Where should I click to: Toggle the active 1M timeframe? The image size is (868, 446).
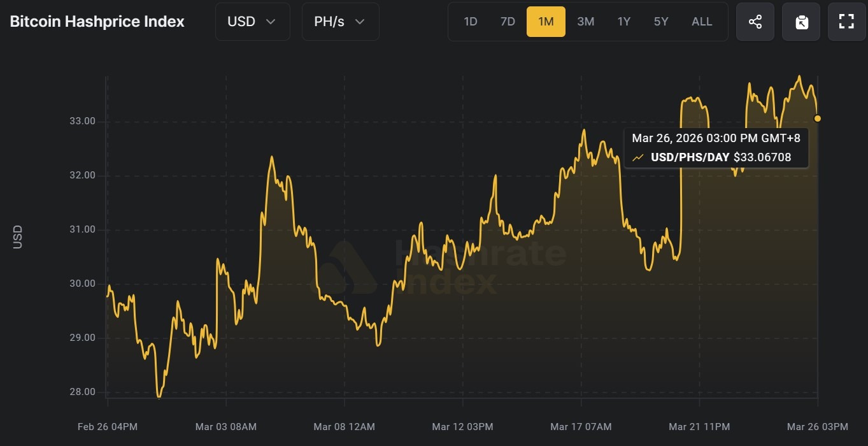click(546, 21)
